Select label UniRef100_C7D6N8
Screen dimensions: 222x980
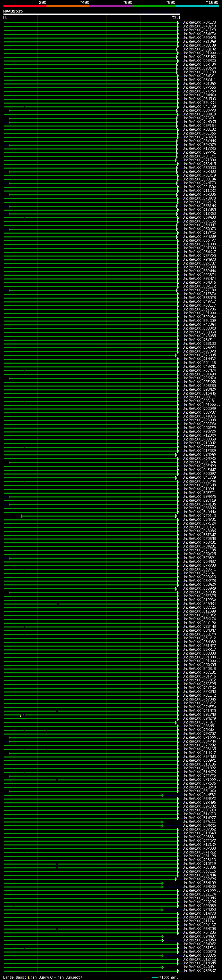coord(199,539)
